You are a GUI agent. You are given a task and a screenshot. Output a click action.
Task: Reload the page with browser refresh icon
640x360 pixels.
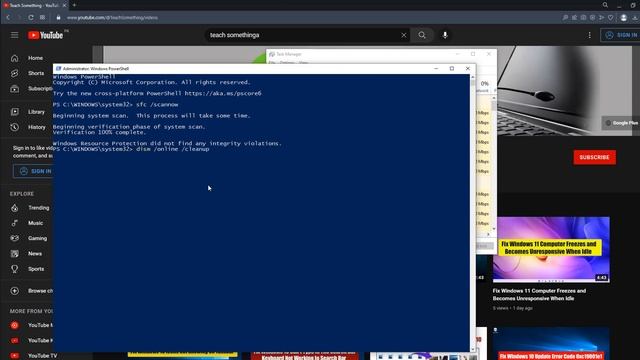31,18
